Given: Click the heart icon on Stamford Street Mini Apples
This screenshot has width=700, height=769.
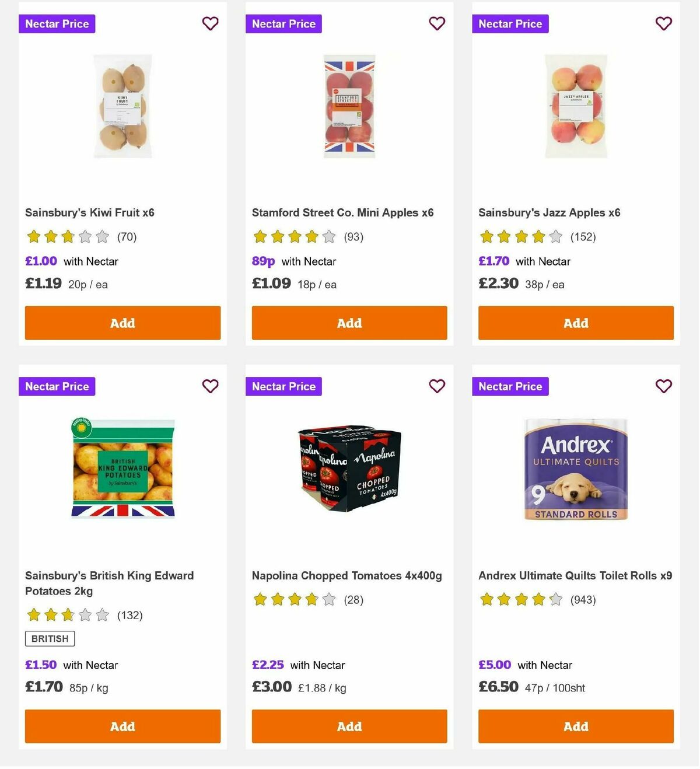Looking at the screenshot, I should point(437,23).
